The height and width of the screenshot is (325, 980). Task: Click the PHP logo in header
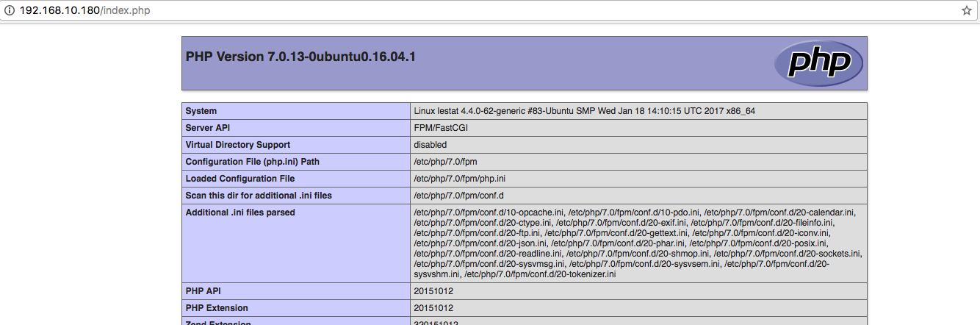(x=818, y=63)
